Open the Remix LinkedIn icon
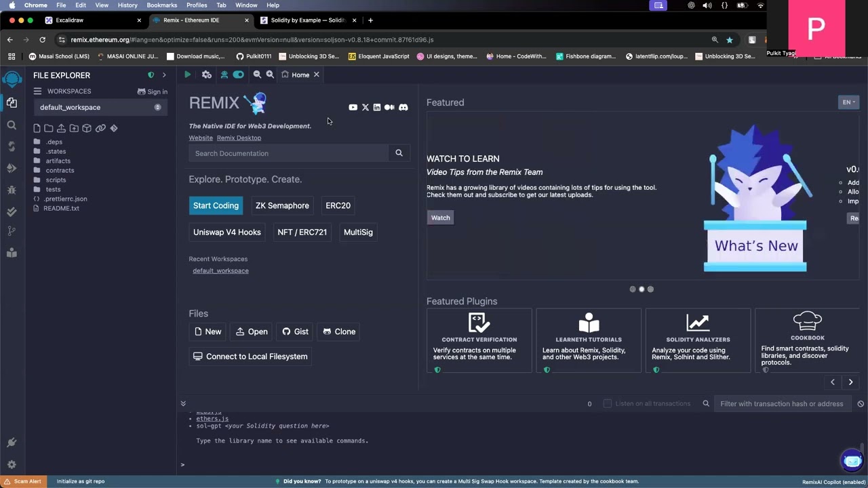This screenshot has width=868, height=488. pos(377,107)
